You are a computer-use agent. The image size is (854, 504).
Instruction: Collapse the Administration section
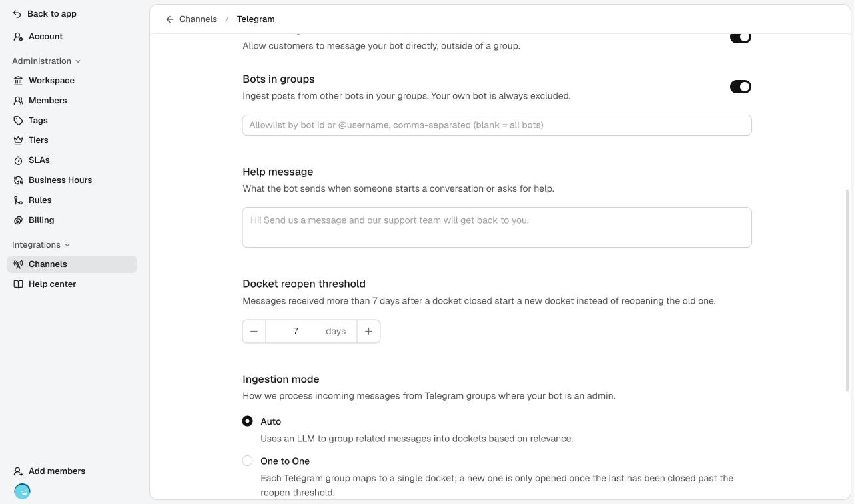pos(46,61)
